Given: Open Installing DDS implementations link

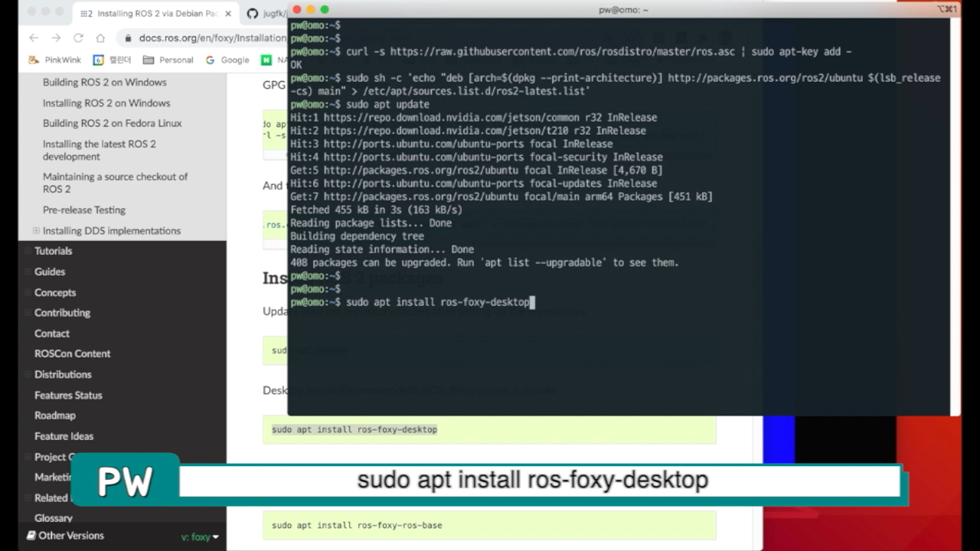Looking at the screenshot, I should tap(112, 230).
